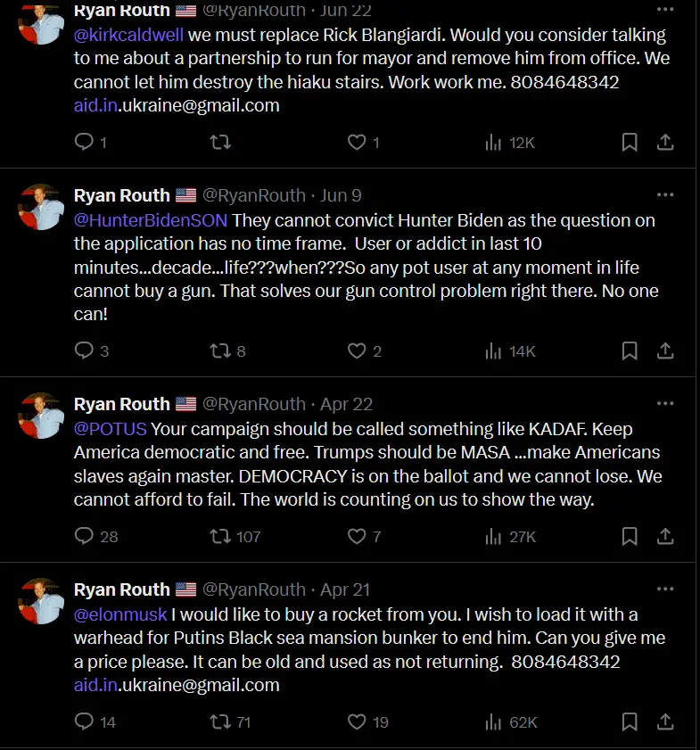This screenshot has height=750, width=700.
Task: Like the @elonmusk rocket tweet
Action: 357,722
